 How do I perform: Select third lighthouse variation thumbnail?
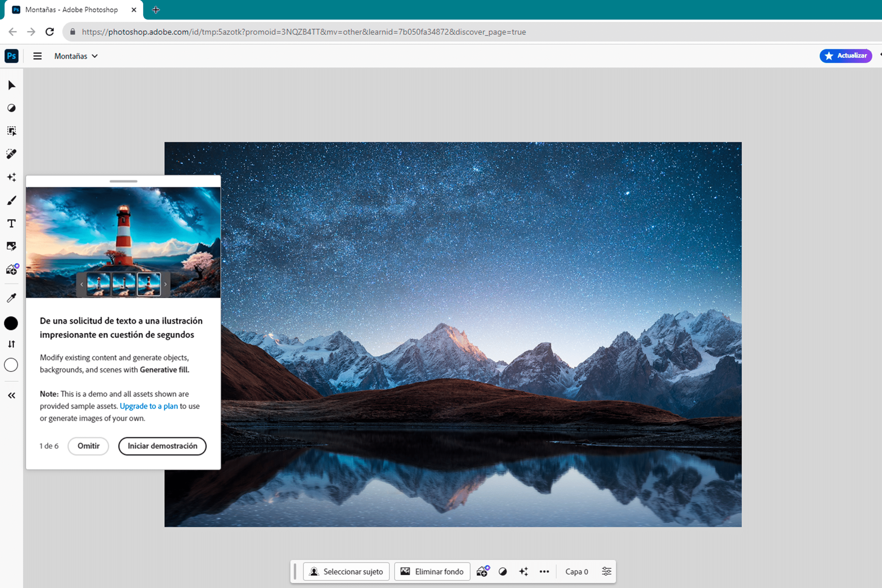pos(149,284)
